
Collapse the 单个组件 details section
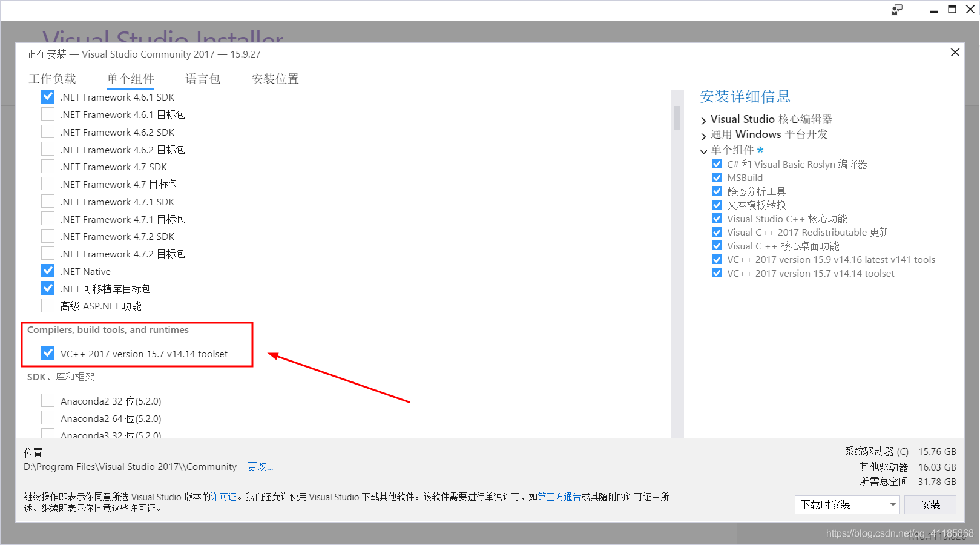(x=703, y=151)
